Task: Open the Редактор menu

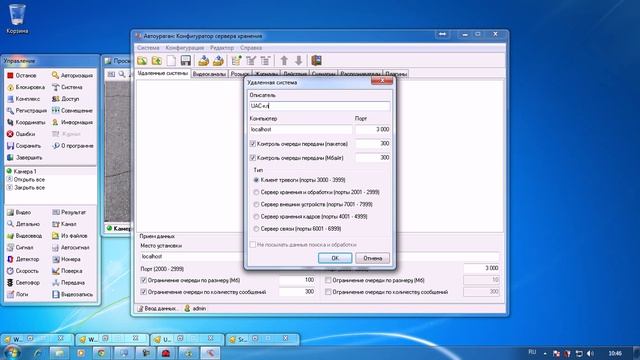Action: (x=222, y=48)
